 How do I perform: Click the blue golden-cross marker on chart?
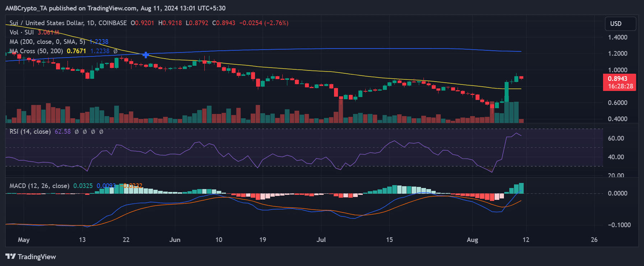click(x=146, y=55)
